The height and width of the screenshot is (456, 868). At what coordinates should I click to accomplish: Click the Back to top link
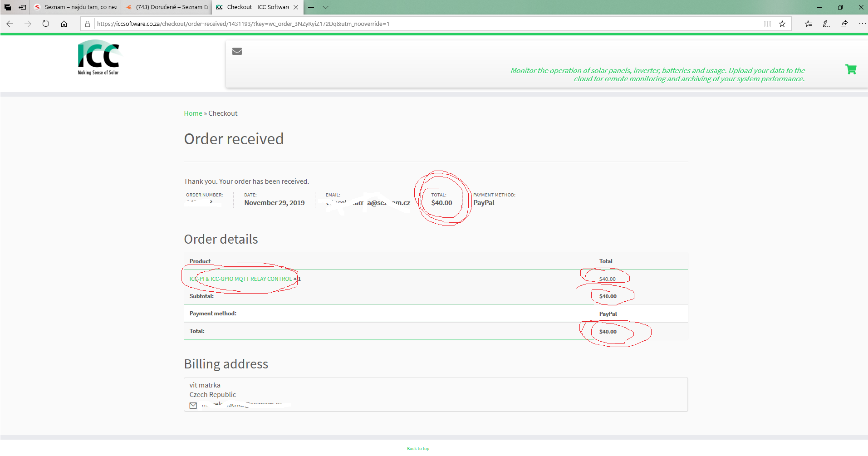point(418,449)
